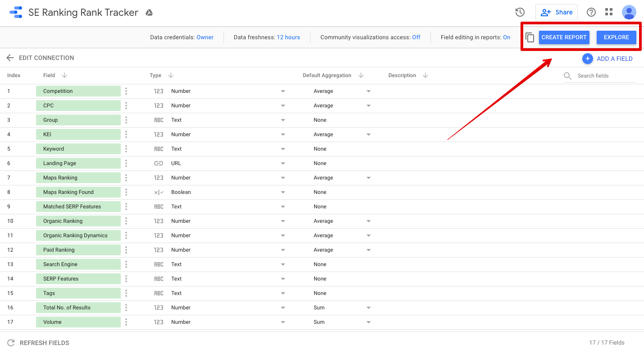Click the URL type text in Landing Page row
644x350 pixels.
coord(176,163)
